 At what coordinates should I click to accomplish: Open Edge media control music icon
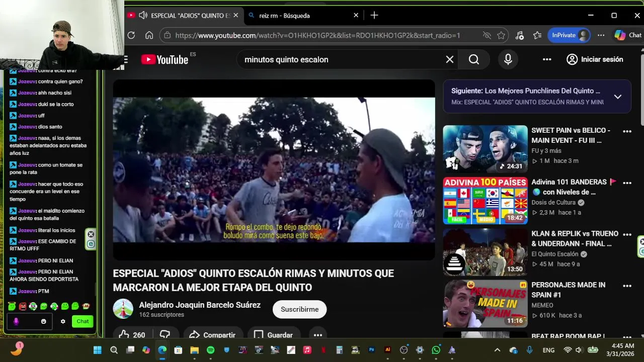pyautogui.click(x=520, y=35)
